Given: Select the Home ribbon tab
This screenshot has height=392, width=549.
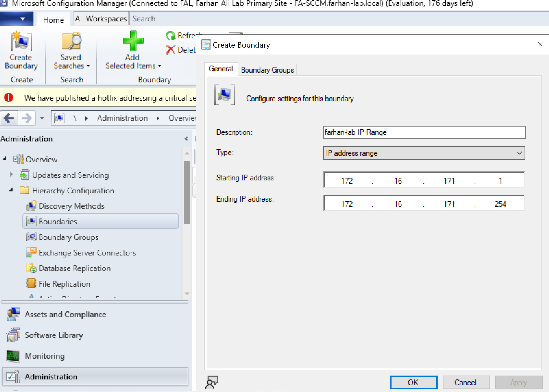Looking at the screenshot, I should (x=53, y=20).
